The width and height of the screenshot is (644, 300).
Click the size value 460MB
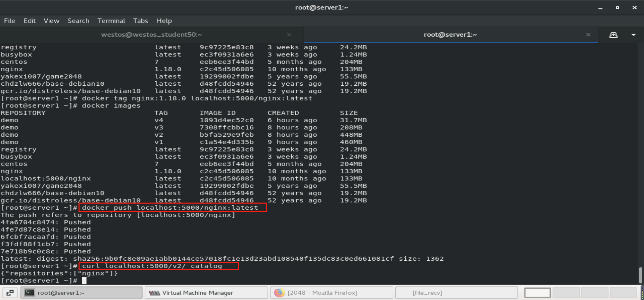351,142
